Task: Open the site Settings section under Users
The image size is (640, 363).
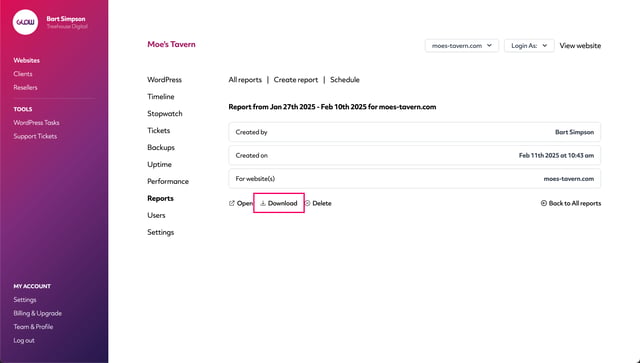Action: (161, 232)
